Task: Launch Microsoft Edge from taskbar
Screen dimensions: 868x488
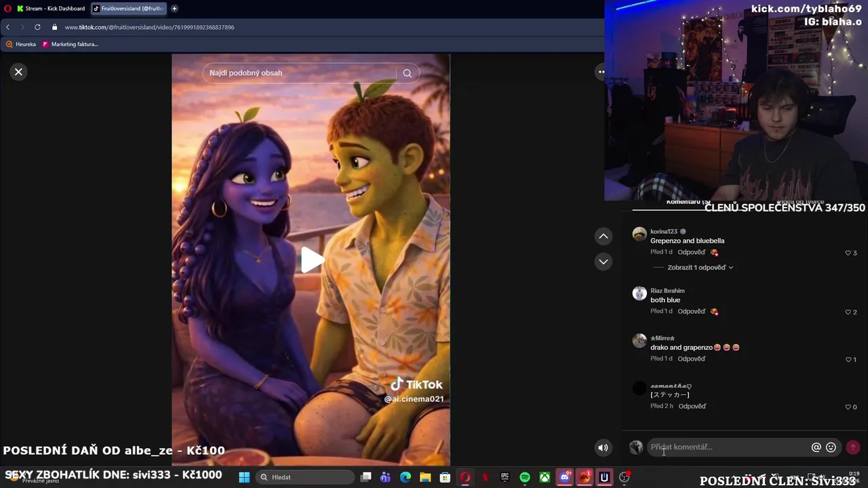Action: click(x=406, y=477)
